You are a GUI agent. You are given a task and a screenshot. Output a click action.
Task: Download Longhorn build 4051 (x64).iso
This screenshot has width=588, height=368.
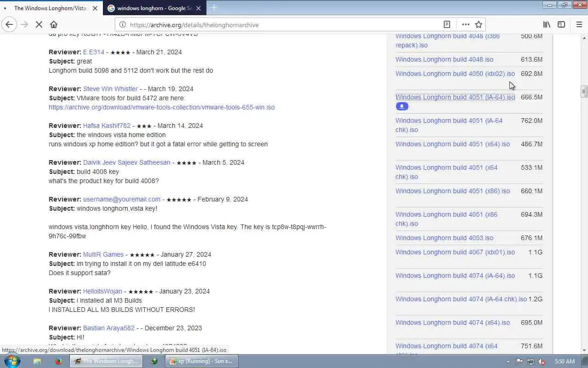[x=452, y=144]
